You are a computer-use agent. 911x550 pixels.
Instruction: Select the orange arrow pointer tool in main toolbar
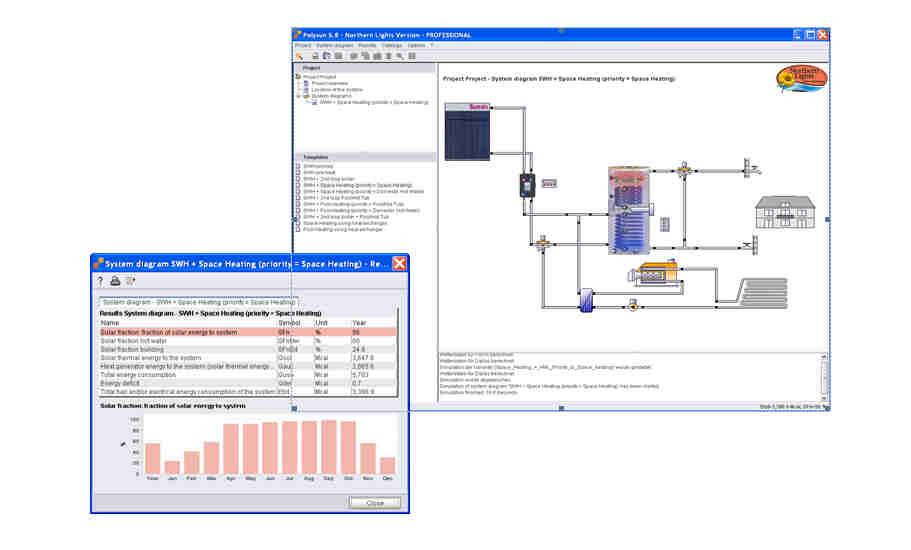tap(300, 56)
